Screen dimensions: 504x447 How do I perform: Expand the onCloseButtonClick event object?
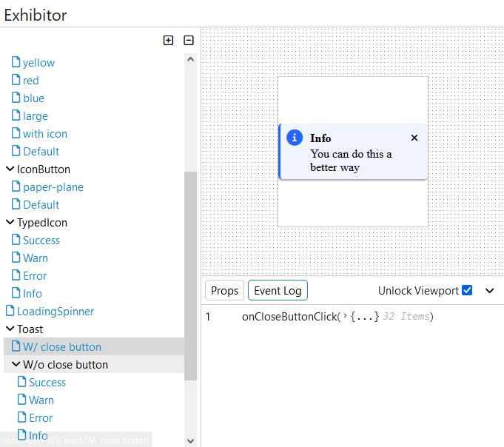(x=345, y=316)
